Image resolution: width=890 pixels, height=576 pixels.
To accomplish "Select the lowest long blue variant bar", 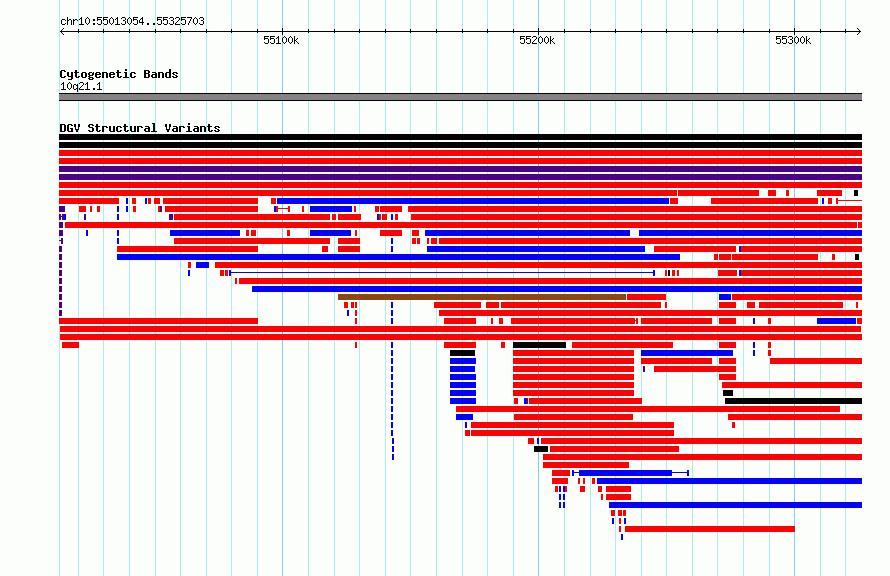I will click(x=735, y=505).
